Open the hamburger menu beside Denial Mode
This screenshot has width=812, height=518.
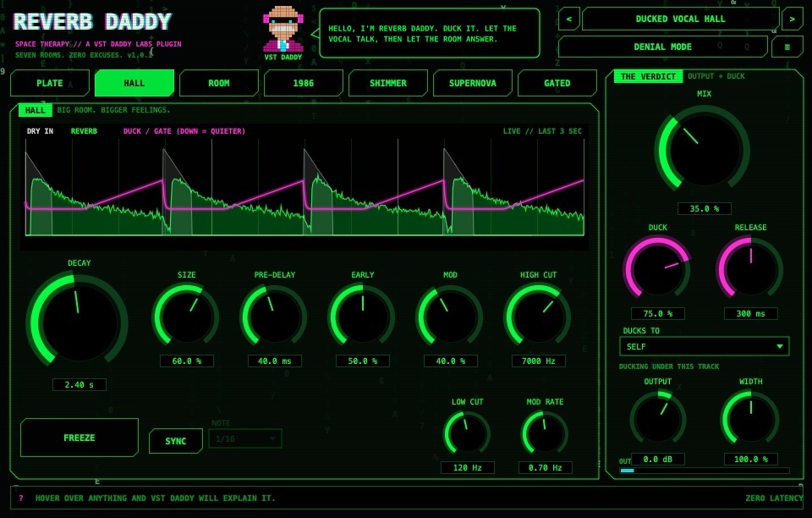[787, 47]
